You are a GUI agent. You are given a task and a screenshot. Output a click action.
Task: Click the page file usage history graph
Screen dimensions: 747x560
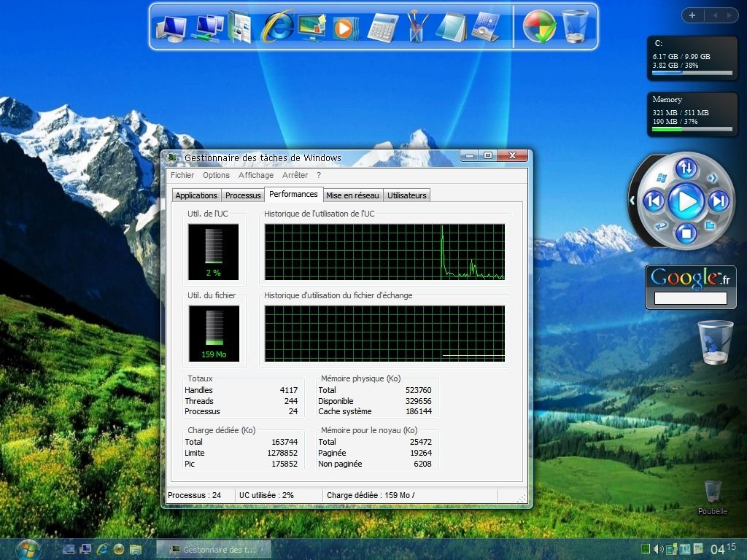pos(385,333)
